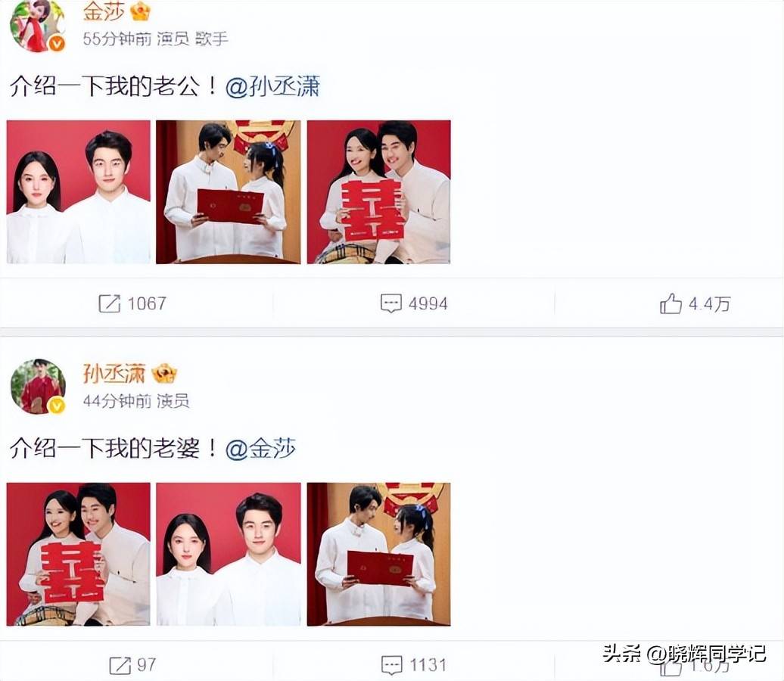Click the 55分钟前 timestamp on first post
The width and height of the screenshot is (784, 681).
pyautogui.click(x=117, y=39)
